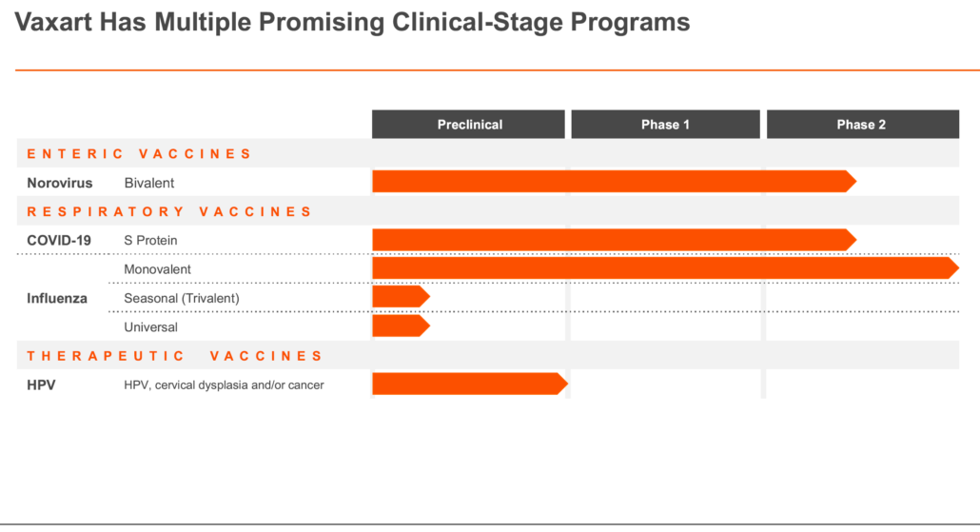Viewport: 980px width, 532px height.
Task: Select the Bivalent candidate text
Action: (x=148, y=183)
